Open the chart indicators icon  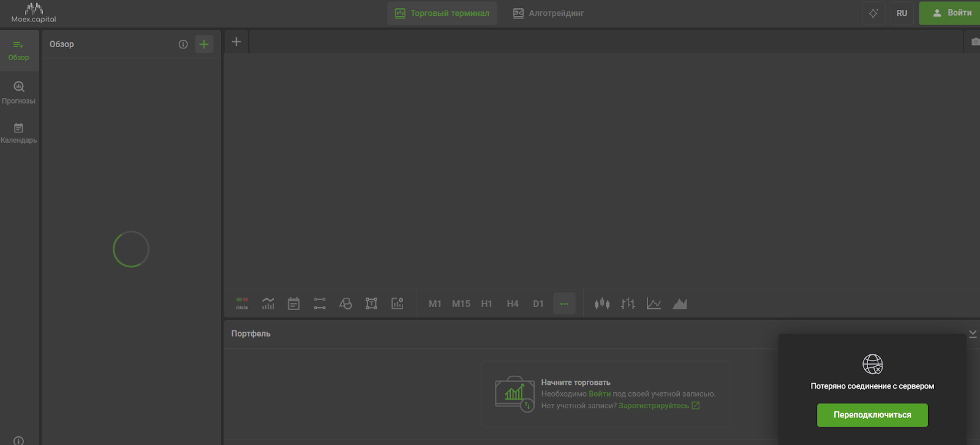268,303
